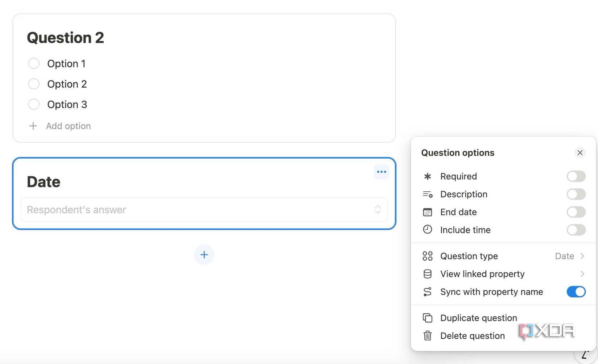Choose the Option 2 radio button
Image resolution: width=598 pixels, height=364 pixels.
click(34, 84)
